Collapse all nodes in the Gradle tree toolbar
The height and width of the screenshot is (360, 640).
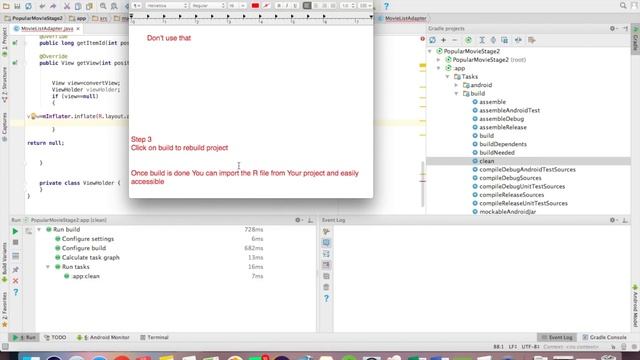[493, 40]
